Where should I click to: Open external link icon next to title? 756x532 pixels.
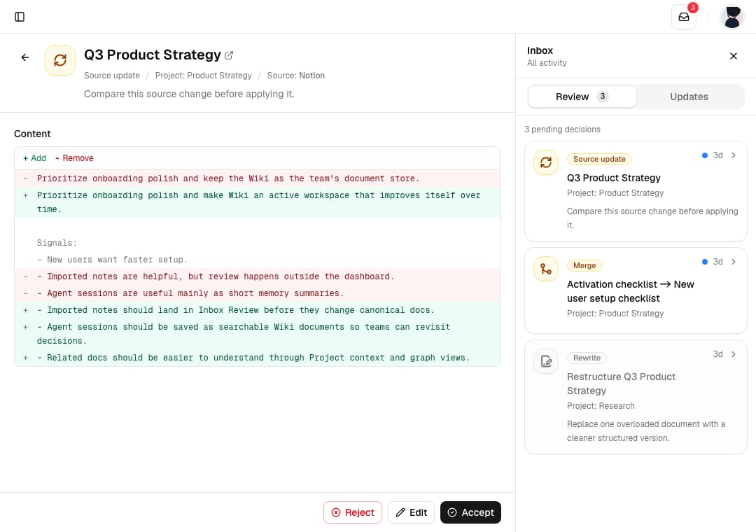point(229,55)
